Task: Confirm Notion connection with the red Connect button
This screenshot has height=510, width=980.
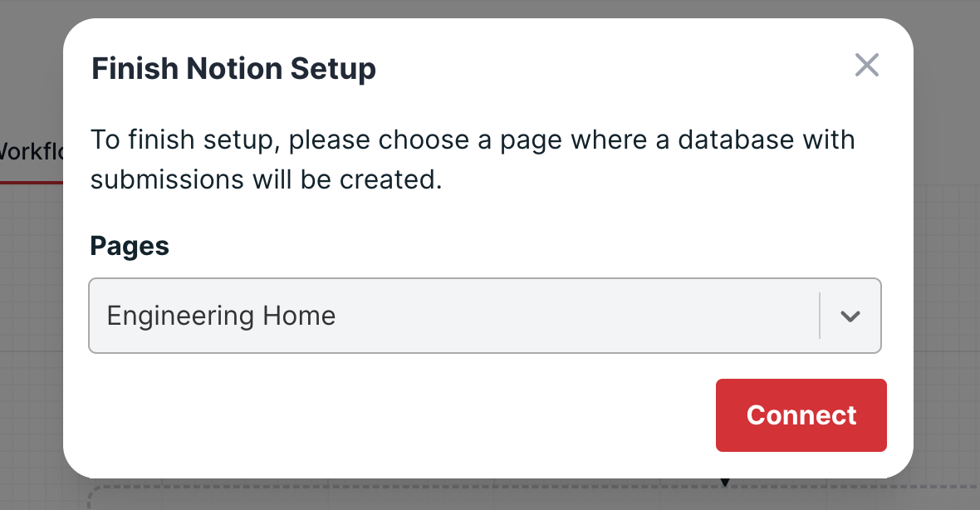Action: tap(801, 415)
